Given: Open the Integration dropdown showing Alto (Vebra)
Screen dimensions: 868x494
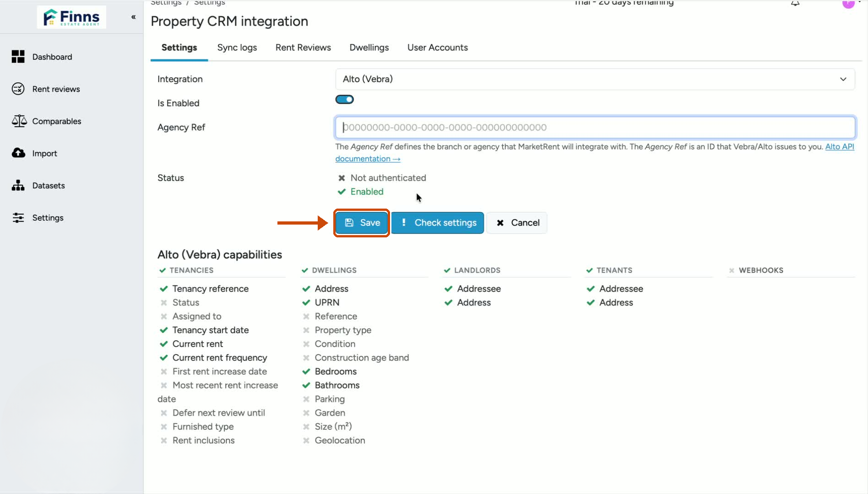Looking at the screenshot, I should point(595,79).
